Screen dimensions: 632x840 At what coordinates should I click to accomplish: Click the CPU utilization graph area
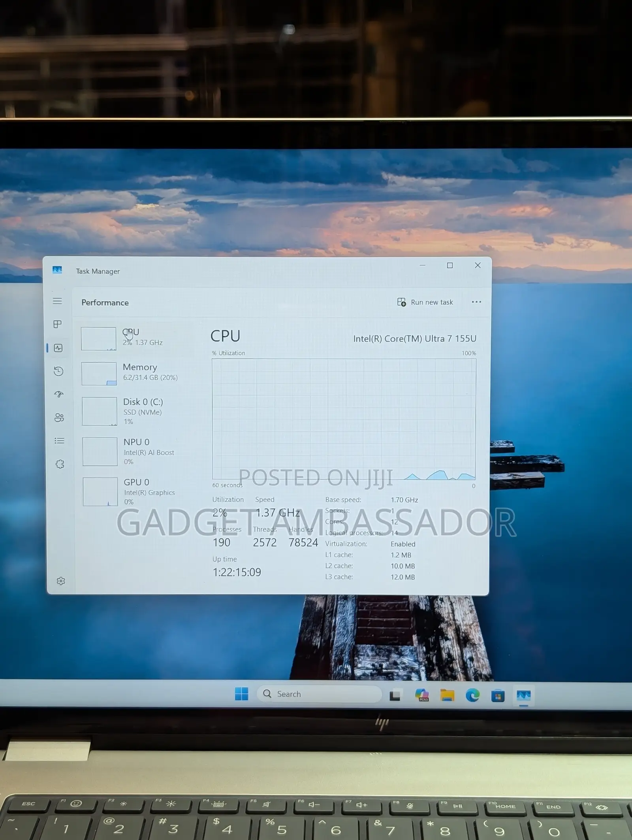(x=344, y=419)
